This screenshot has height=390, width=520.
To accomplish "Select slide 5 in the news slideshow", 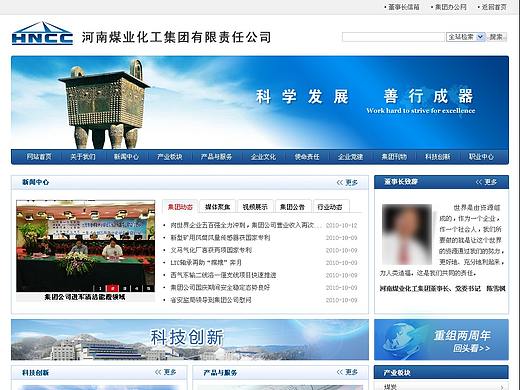I will click(x=148, y=288).
